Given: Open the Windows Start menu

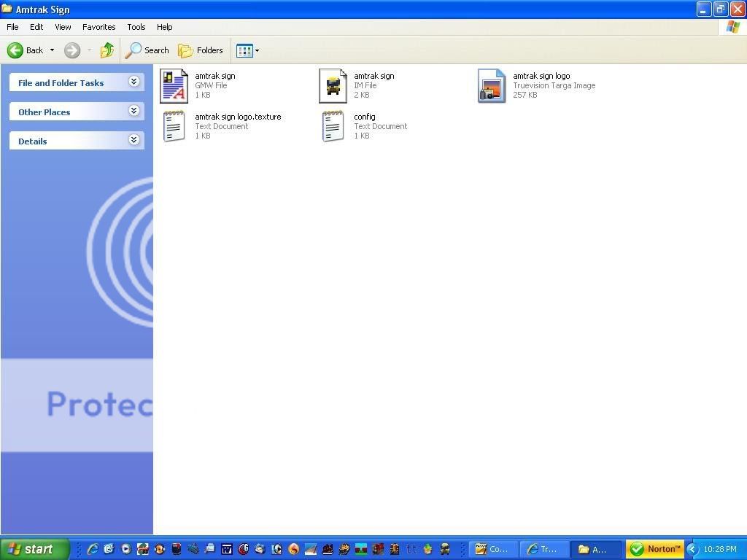Looking at the screenshot, I should pyautogui.click(x=35, y=549).
